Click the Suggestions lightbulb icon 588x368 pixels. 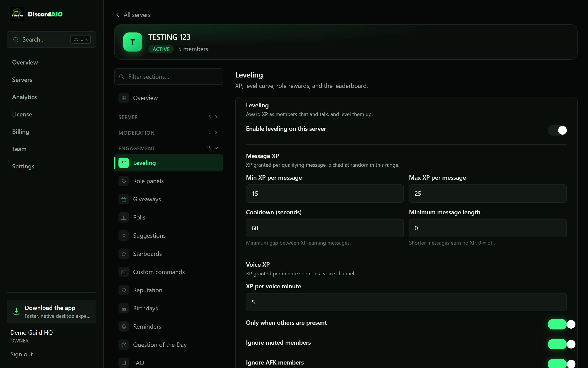point(124,236)
